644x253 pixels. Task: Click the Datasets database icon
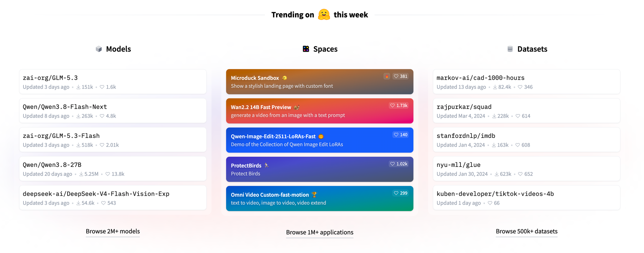[x=510, y=49]
